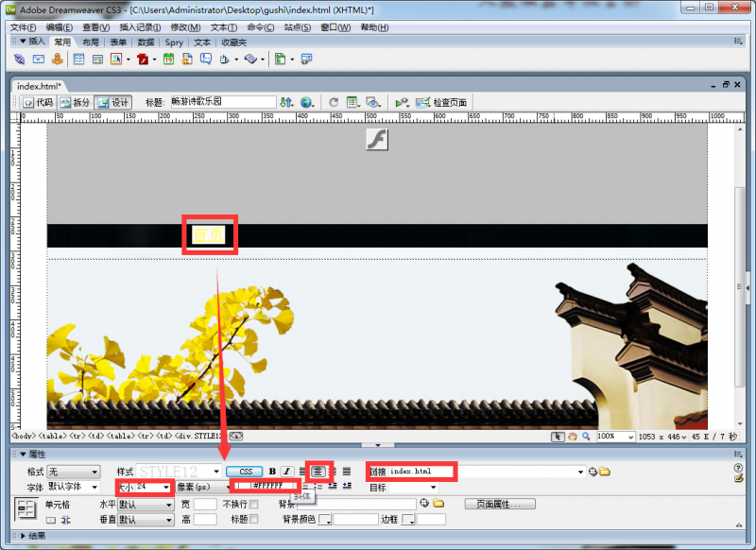756x550 pixels.
Task: Activate the Select arrow tool in status bar
Action: pos(558,437)
